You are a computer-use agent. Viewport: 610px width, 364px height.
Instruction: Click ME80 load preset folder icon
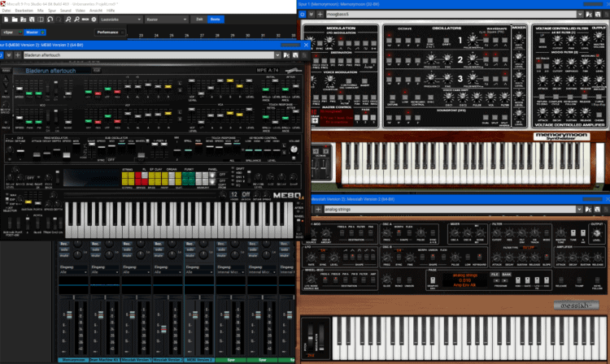286,55
